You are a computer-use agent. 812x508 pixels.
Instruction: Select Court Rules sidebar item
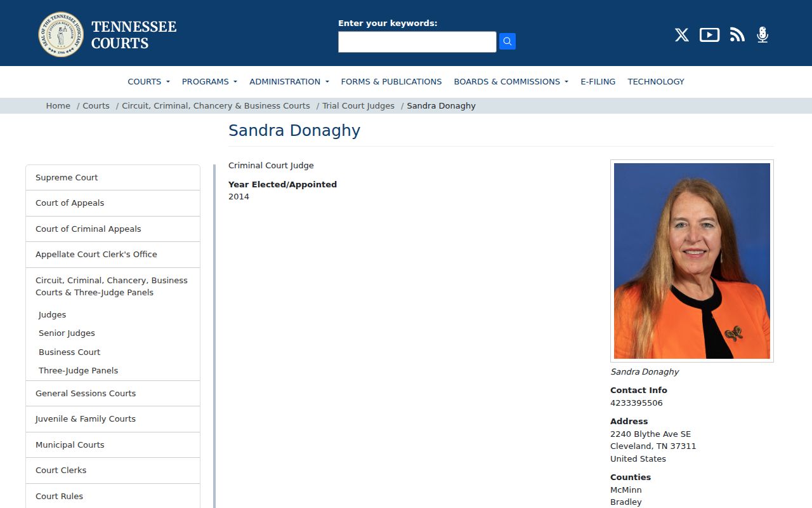click(113, 497)
